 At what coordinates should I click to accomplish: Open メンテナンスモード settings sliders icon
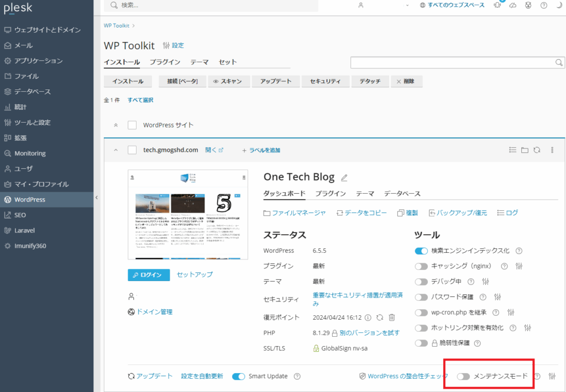(x=552, y=376)
